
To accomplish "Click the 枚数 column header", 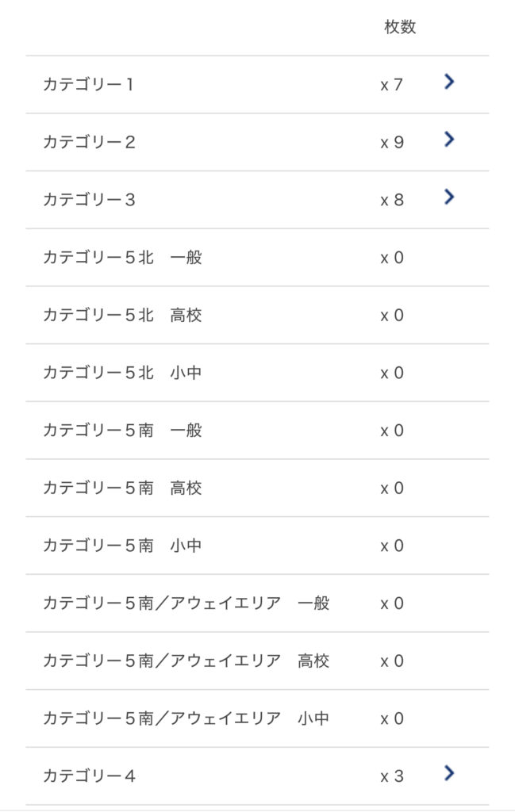I will point(400,27).
